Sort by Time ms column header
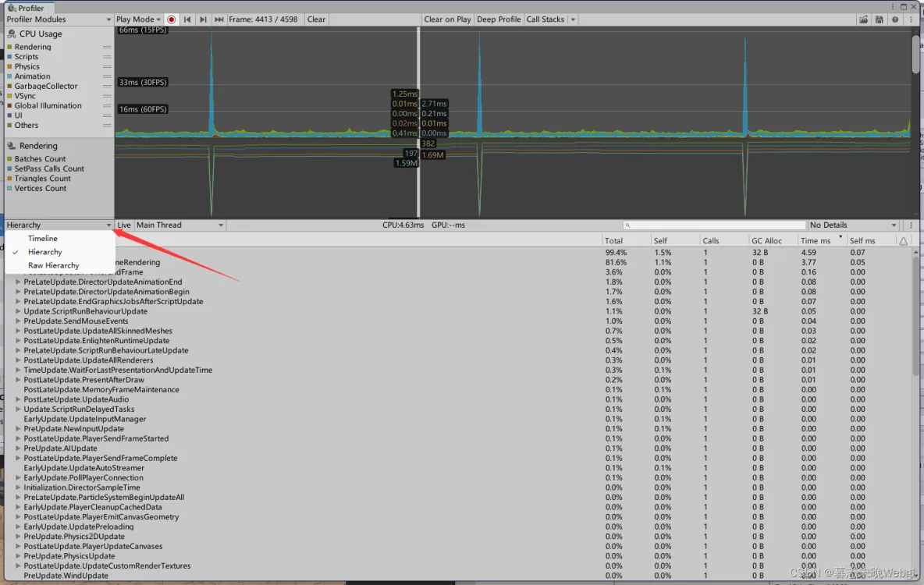Viewport: 924px width, 585px height. pos(822,240)
